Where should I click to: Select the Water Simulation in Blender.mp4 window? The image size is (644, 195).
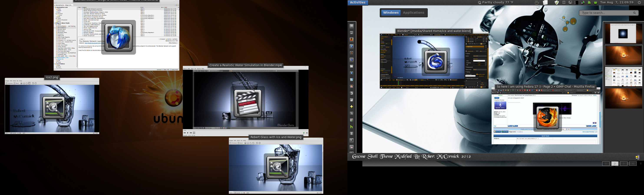[246, 101]
